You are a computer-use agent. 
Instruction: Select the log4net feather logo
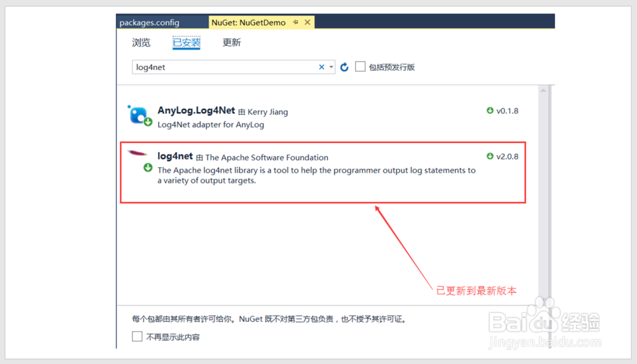pos(138,153)
